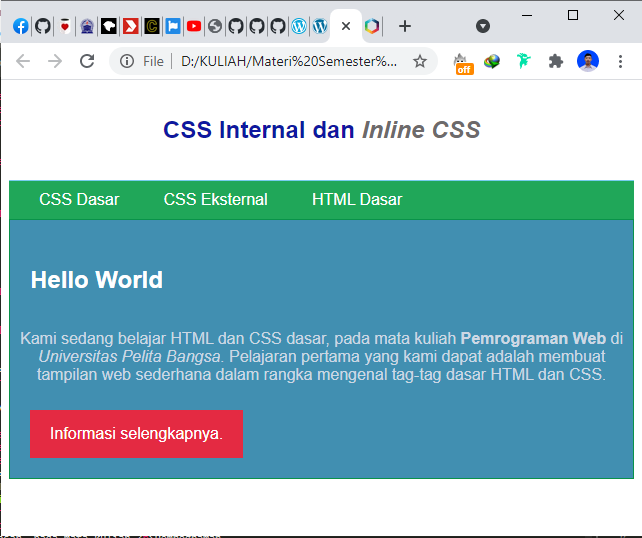The height and width of the screenshot is (538, 642).
Task: Open the Chrome three-dot menu
Action: click(621, 61)
